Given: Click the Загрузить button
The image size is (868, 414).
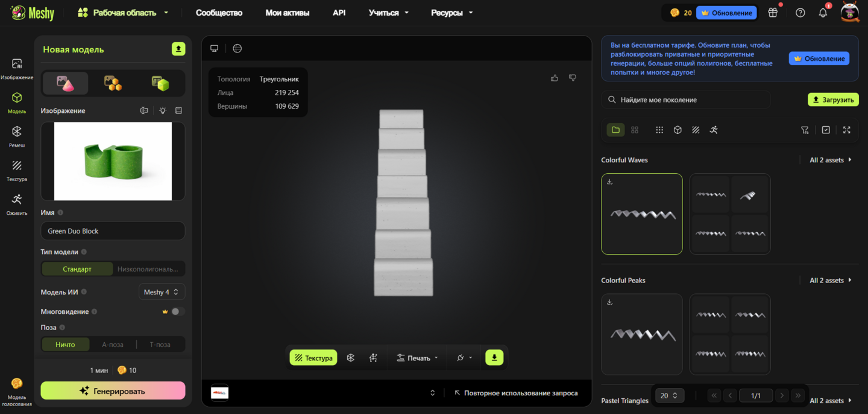Looking at the screenshot, I should point(833,100).
